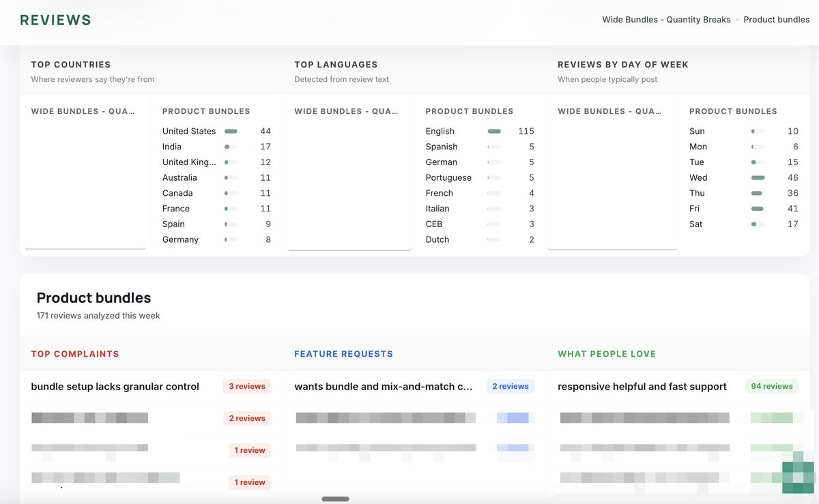Select the Germany country row
The width and height of the screenshot is (819, 504).
(x=216, y=239)
